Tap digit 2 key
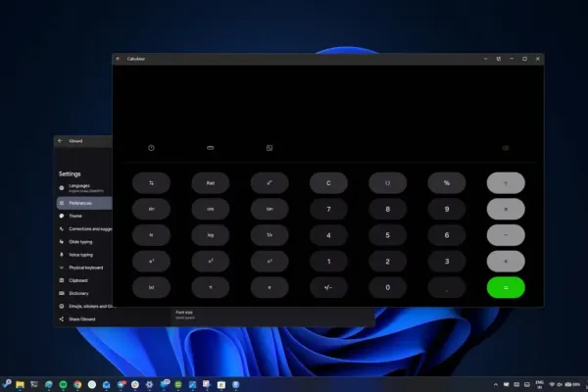 (387, 262)
